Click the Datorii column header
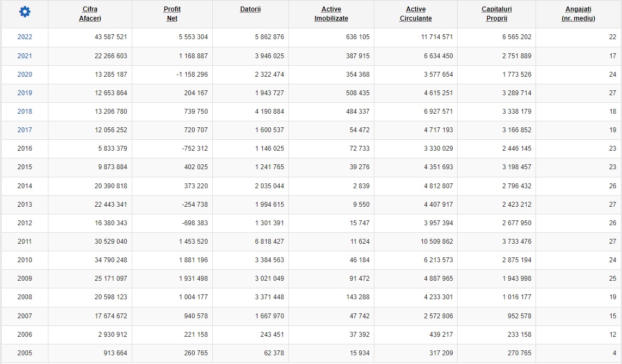622x364 pixels. tap(250, 9)
